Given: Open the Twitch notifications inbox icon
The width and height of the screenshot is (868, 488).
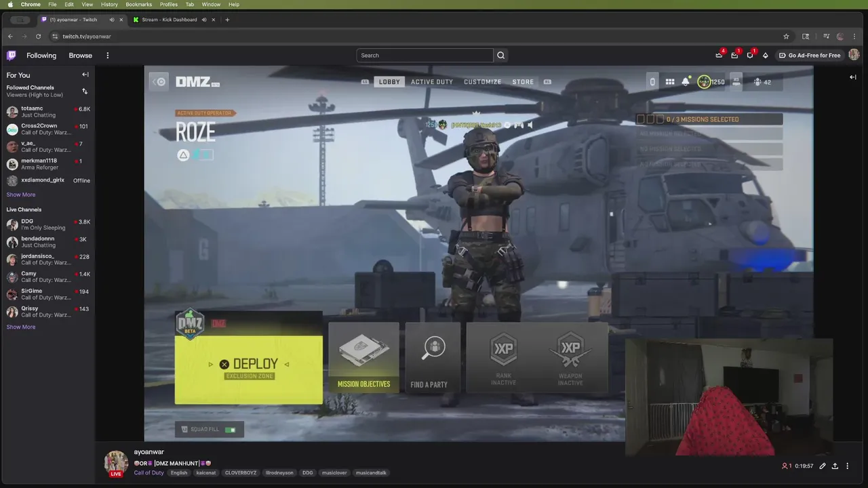Looking at the screenshot, I should pyautogui.click(x=734, y=56).
